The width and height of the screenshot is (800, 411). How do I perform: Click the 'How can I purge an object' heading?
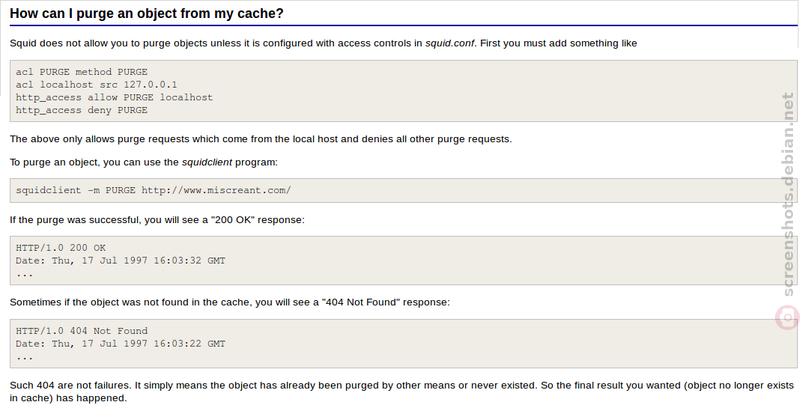(x=146, y=14)
